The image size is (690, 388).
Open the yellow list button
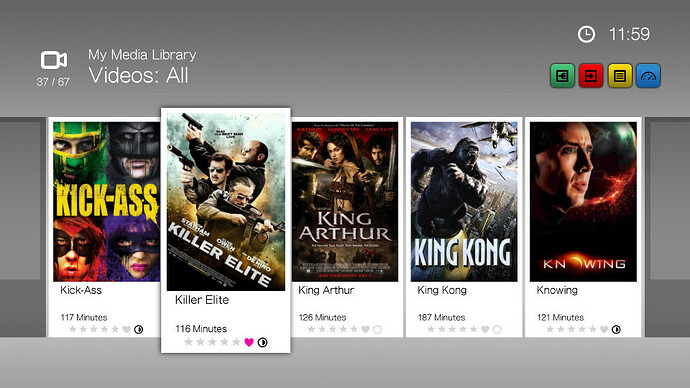[620, 76]
